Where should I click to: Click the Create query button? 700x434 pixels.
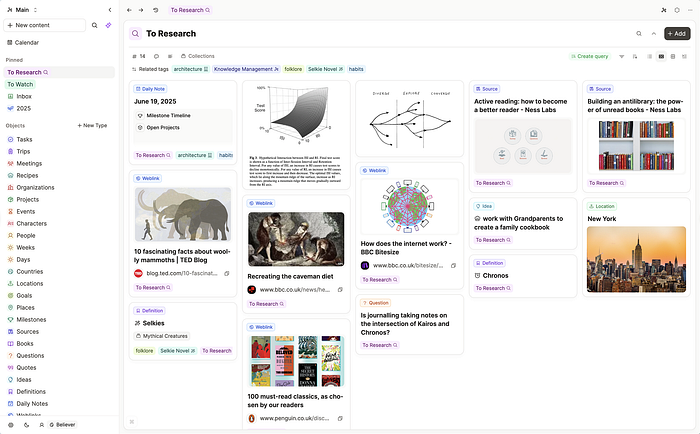(589, 56)
